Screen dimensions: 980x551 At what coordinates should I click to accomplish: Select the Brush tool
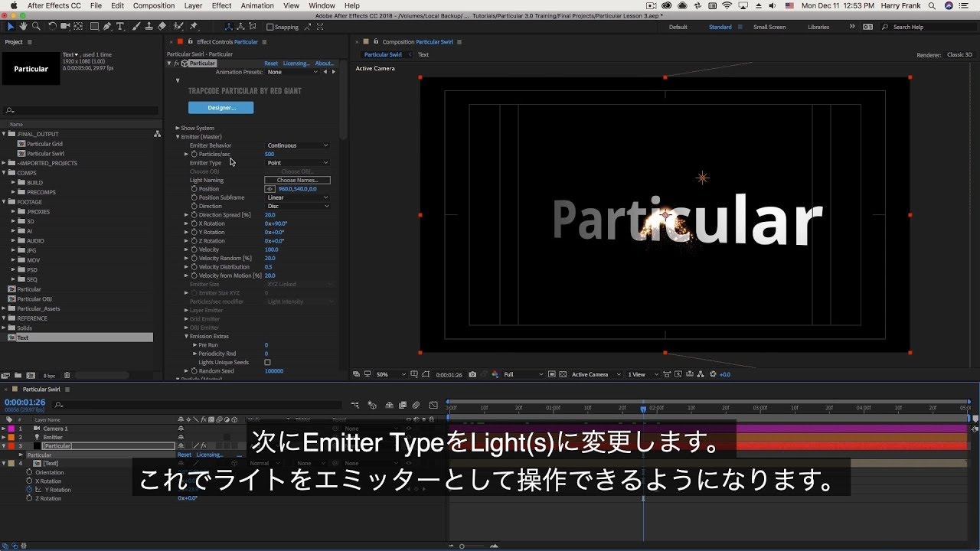coord(136,27)
